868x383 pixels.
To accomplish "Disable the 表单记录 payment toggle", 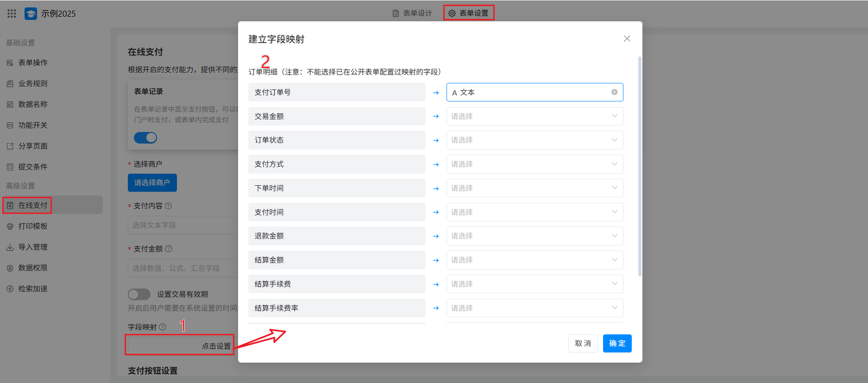I will [x=145, y=138].
